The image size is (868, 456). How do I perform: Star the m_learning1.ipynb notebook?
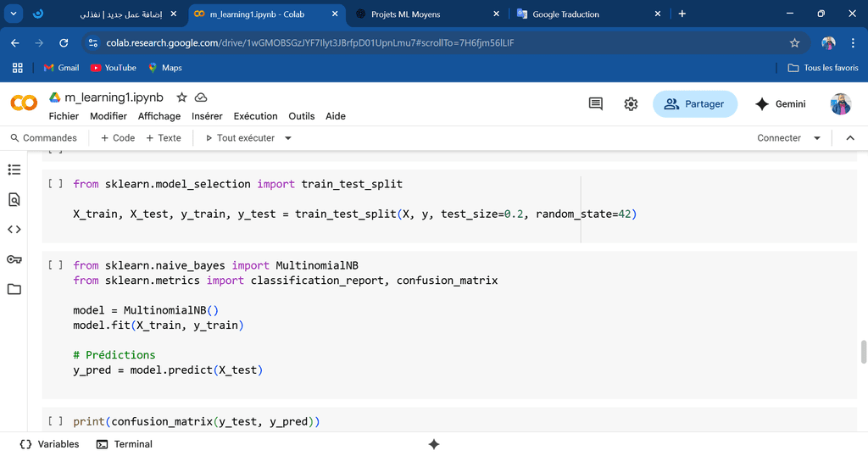point(181,97)
